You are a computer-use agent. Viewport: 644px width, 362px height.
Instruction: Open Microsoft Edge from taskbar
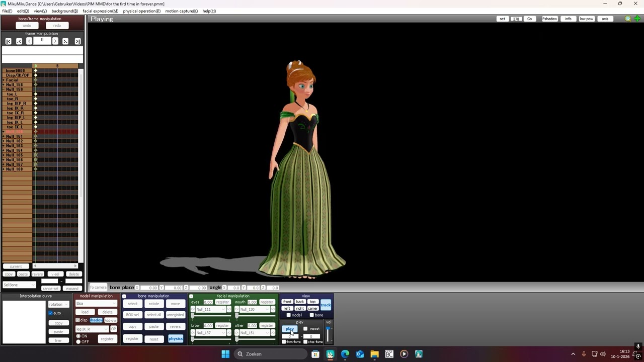click(x=345, y=354)
